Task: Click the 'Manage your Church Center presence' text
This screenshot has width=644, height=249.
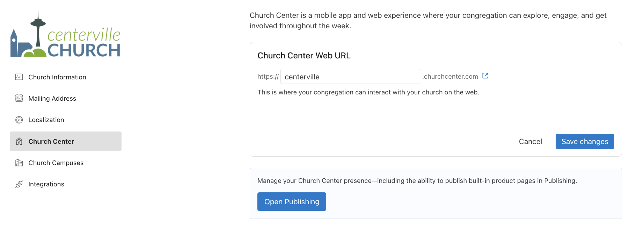Action: pyautogui.click(x=417, y=181)
